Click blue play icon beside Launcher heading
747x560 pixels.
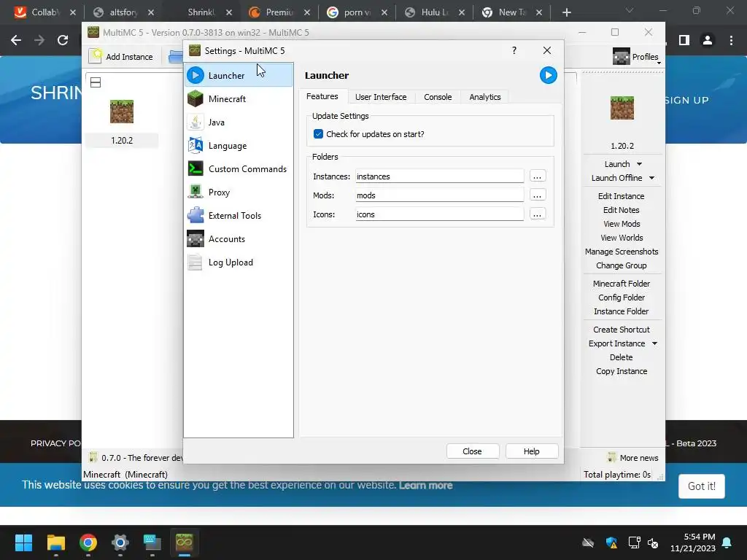(549, 75)
